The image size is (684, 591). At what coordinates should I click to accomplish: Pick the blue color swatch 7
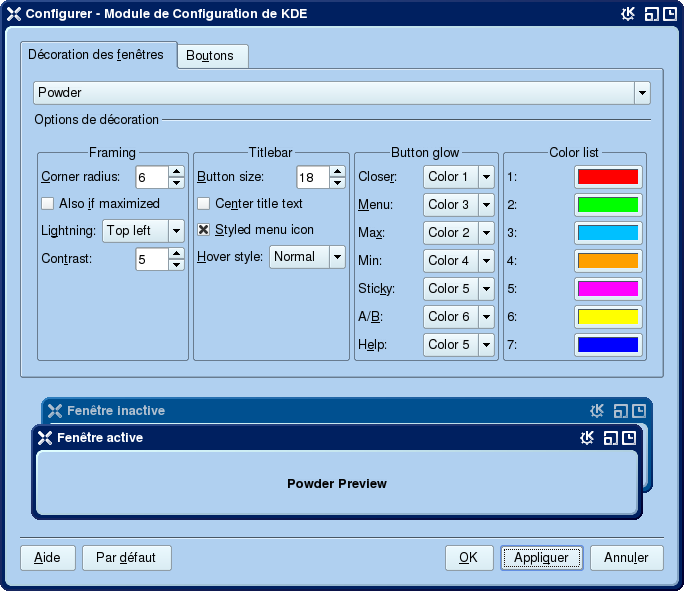[x=608, y=345]
